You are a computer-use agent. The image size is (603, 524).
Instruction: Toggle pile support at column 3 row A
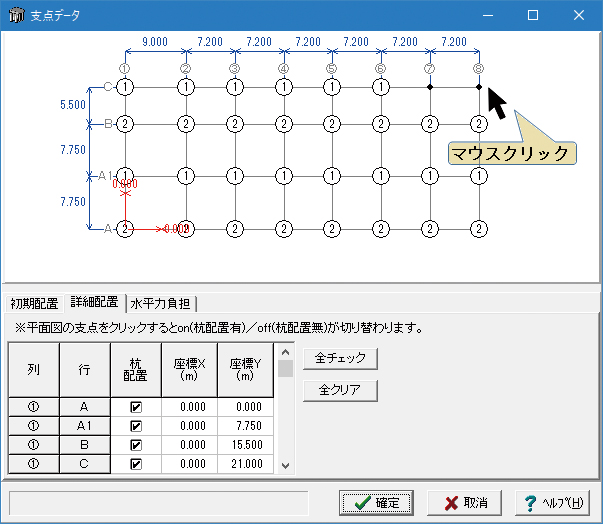[235, 229]
